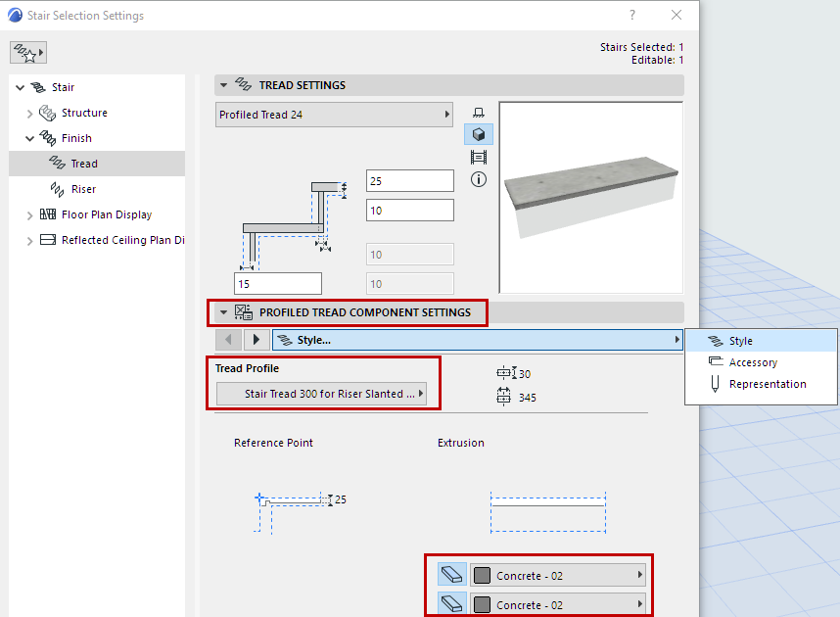Click the nosing field showing 10
Screen dimensions: 840x617
tap(410, 211)
